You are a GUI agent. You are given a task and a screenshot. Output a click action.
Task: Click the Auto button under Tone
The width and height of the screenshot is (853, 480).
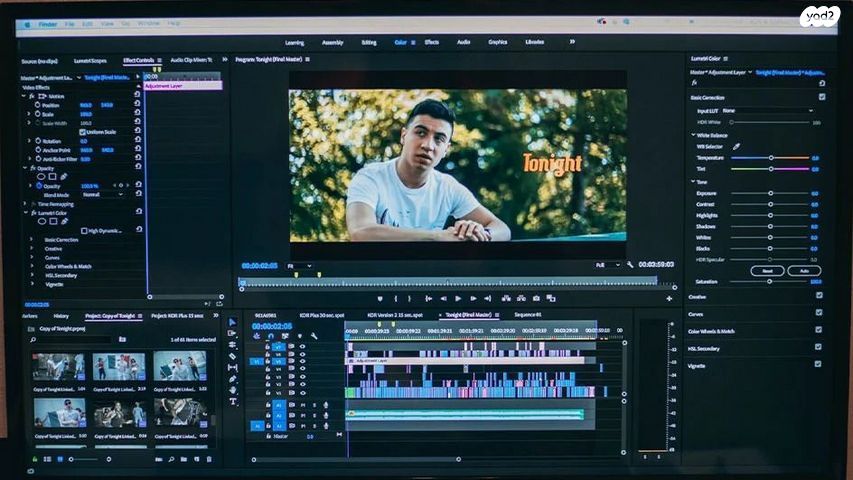(x=804, y=270)
